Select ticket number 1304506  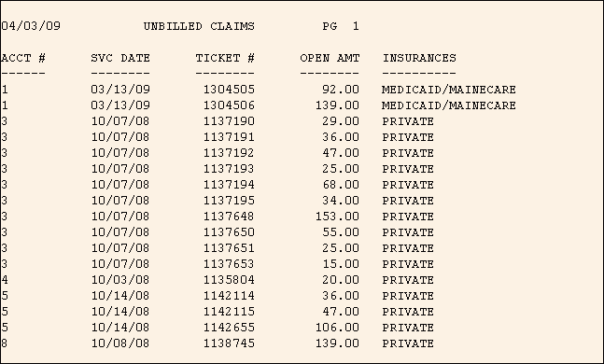229,105
